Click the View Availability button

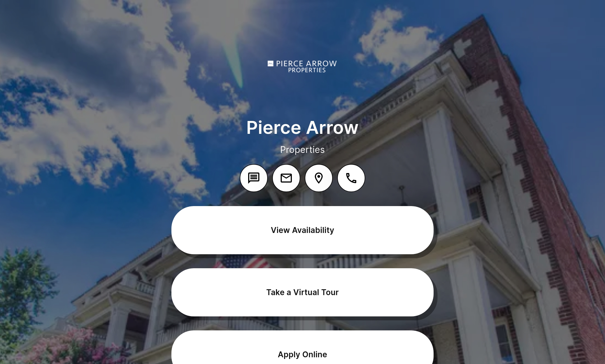pos(302,230)
